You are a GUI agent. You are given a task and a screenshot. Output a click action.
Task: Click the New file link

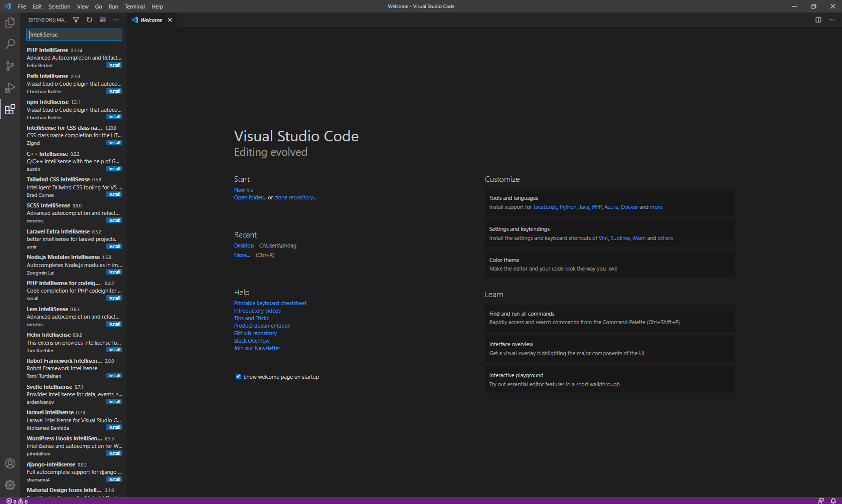tap(244, 190)
